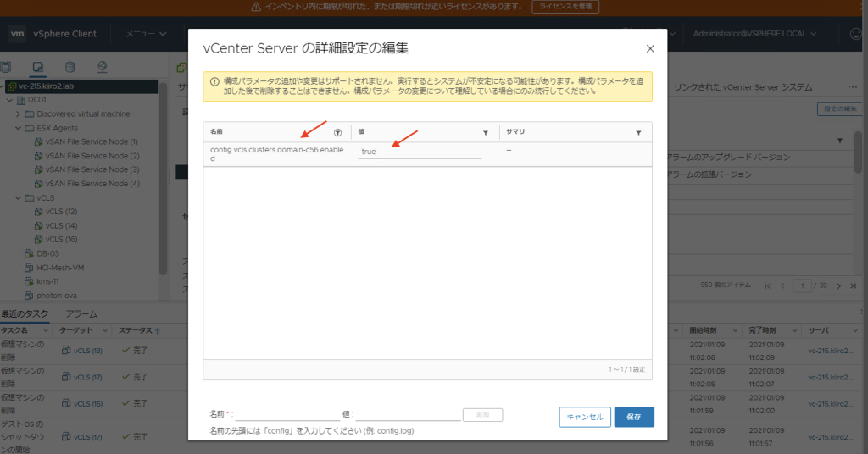Open the background settings column filter icon
Viewport: 868px width, 454px height.
840,141
